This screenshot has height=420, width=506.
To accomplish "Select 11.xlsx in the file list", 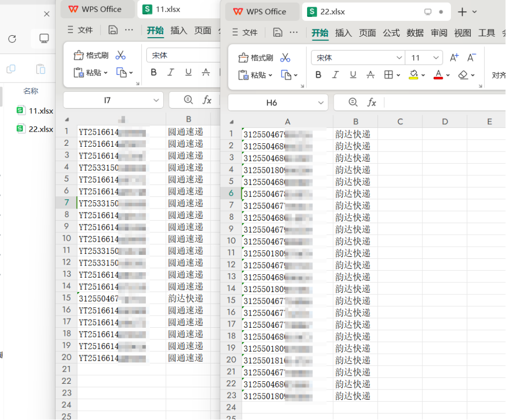I will (x=35, y=111).
